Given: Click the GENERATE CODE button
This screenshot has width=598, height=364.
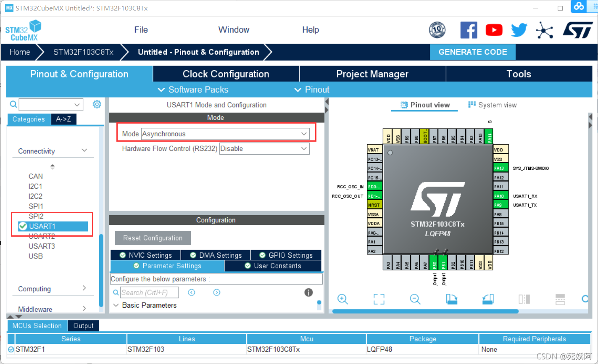Looking at the screenshot, I should point(473,52).
